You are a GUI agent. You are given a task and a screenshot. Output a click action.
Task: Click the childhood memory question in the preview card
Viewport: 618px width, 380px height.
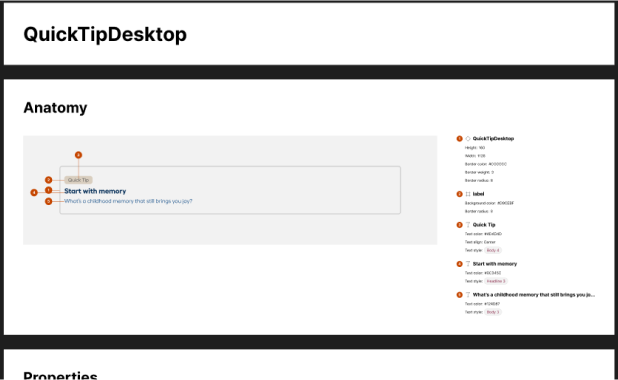128,201
